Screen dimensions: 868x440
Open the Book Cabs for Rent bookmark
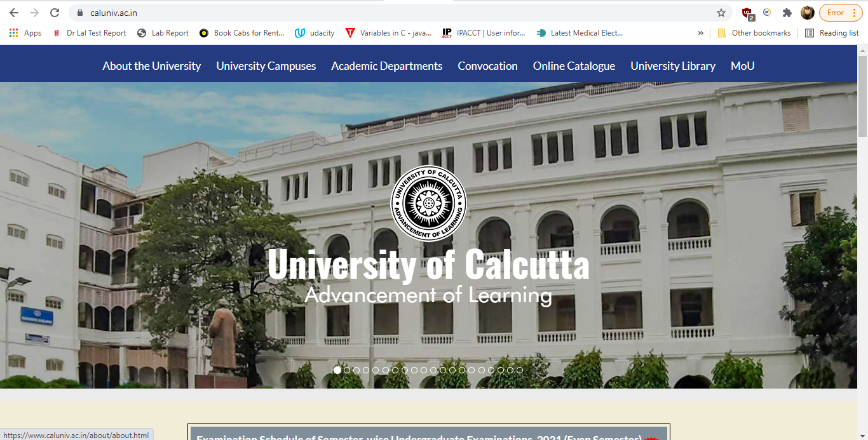(241, 33)
